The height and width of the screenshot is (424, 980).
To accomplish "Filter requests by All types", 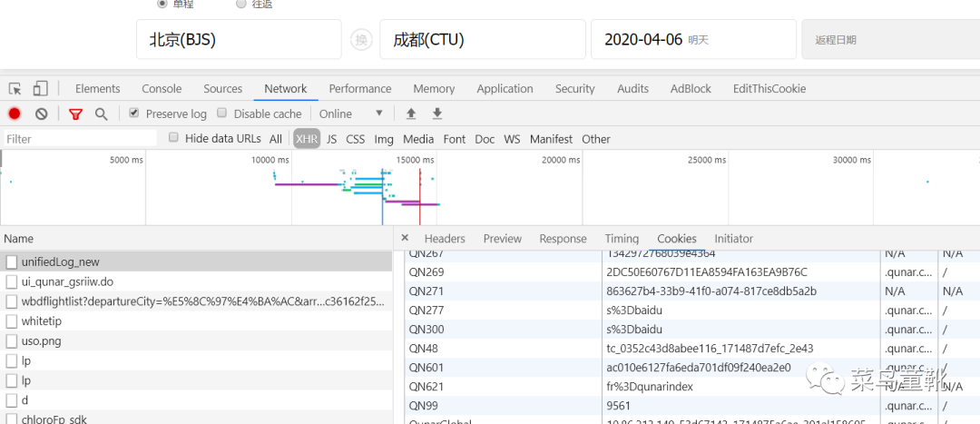I will (x=276, y=139).
